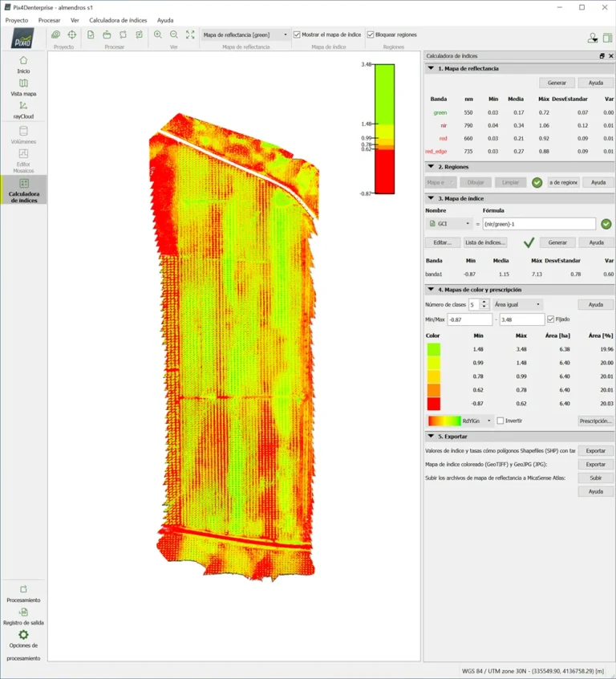The image size is (616, 679).
Task: Click the Max value field 3.48
Action: tap(521, 319)
